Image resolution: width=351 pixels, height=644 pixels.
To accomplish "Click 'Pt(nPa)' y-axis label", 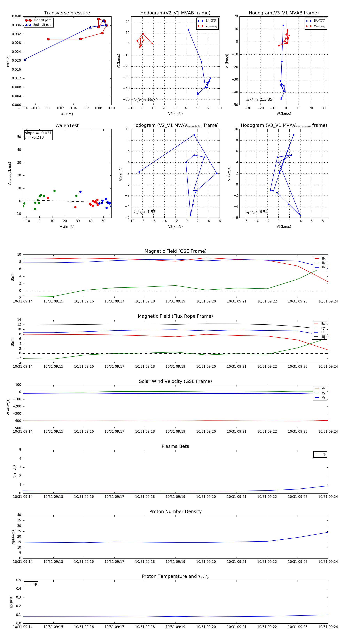I will point(8,61).
